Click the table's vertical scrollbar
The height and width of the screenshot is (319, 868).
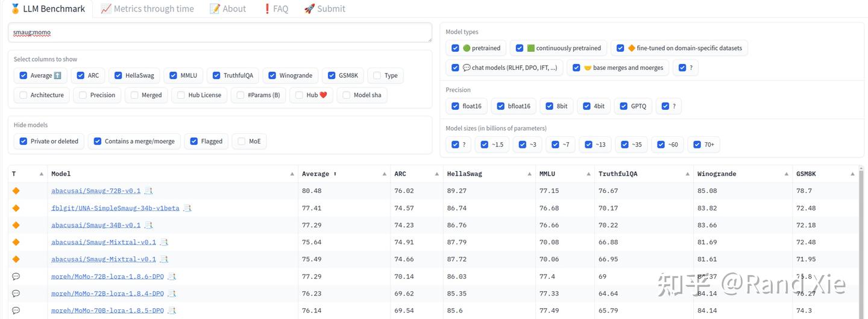click(862, 241)
